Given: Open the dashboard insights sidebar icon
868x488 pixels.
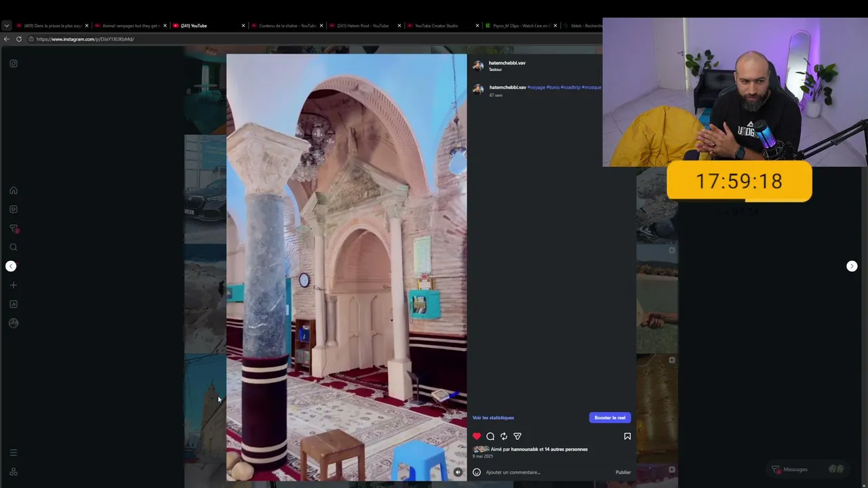Looking at the screenshot, I should coord(14,304).
